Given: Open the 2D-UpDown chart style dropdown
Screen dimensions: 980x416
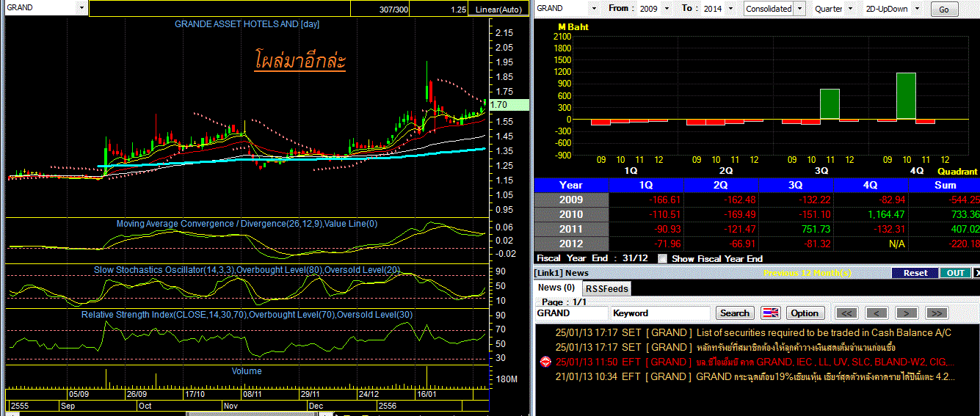Looking at the screenshot, I should [918, 8].
